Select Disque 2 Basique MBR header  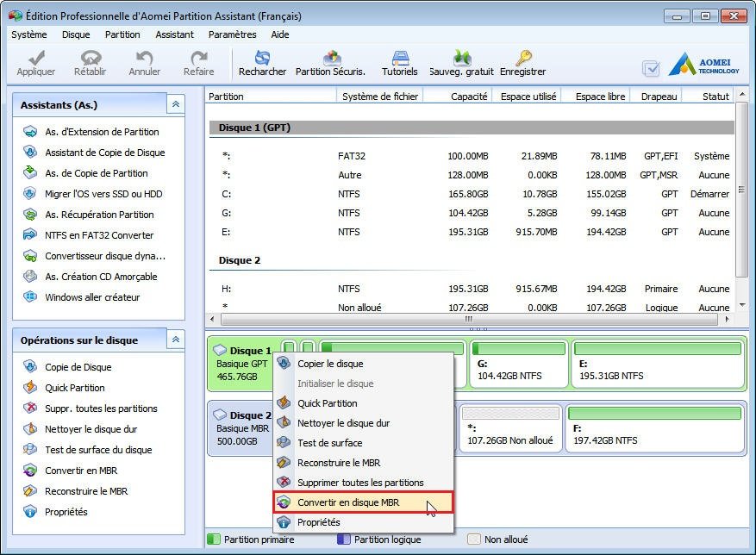243,427
